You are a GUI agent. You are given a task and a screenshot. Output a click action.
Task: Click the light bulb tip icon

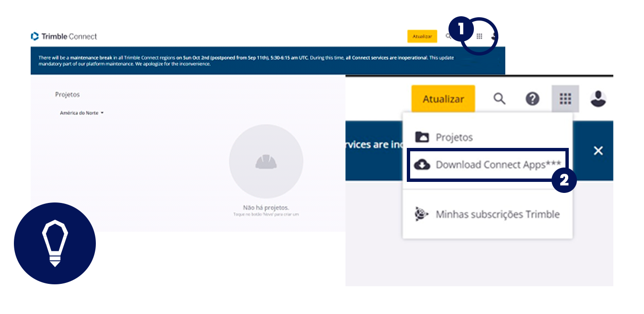55,243
